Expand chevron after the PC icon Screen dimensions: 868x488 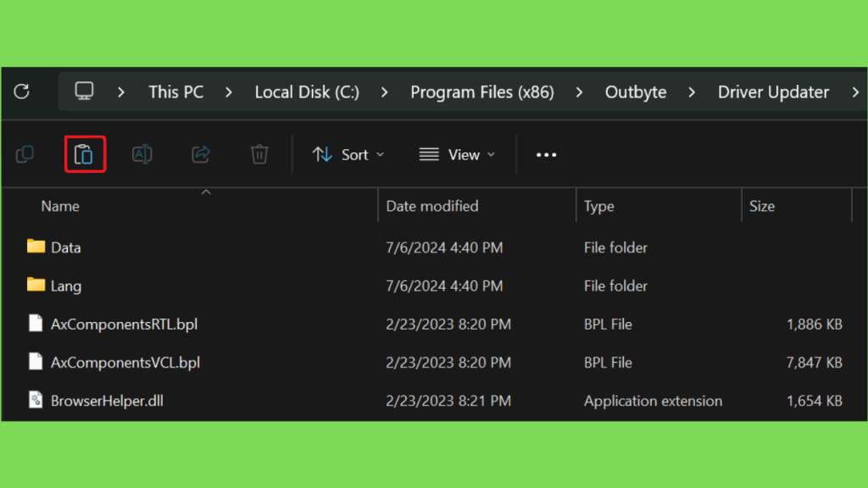point(121,92)
